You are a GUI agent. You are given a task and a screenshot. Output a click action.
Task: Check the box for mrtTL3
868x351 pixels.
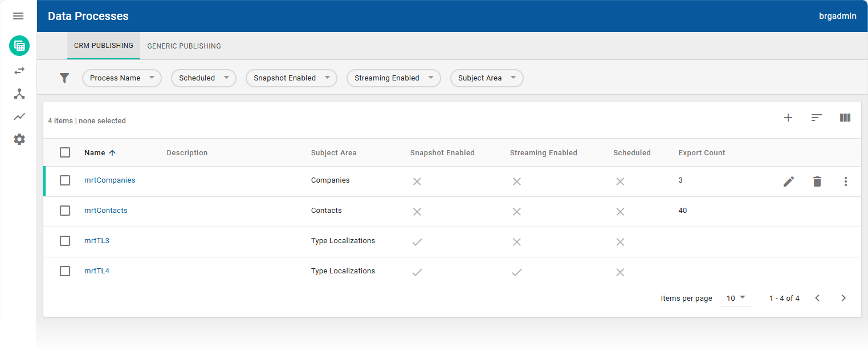click(x=65, y=241)
